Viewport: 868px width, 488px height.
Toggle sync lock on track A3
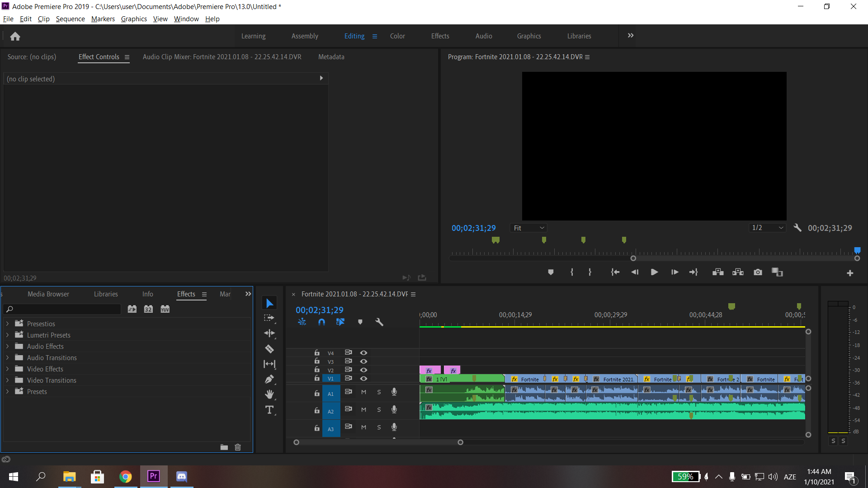coord(348,427)
